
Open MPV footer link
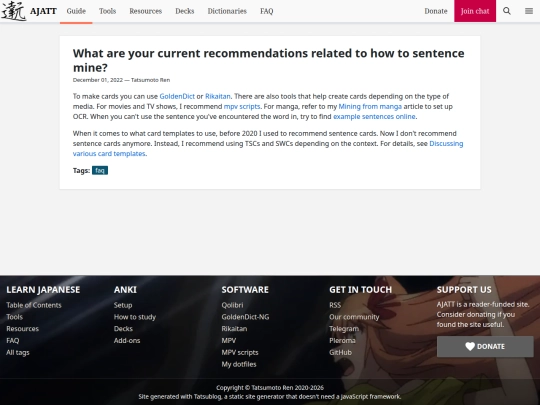(229, 341)
